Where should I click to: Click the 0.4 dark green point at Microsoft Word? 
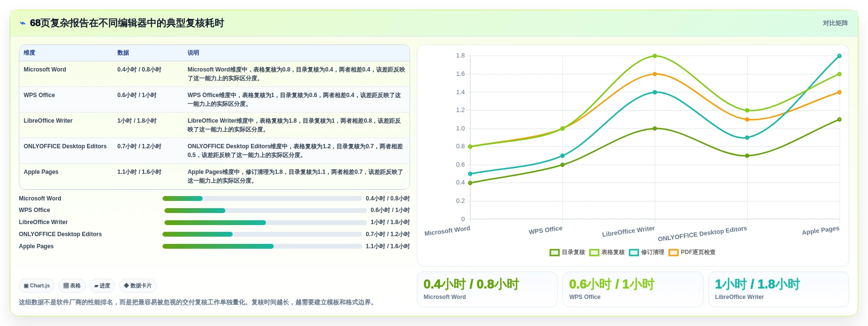pos(470,183)
